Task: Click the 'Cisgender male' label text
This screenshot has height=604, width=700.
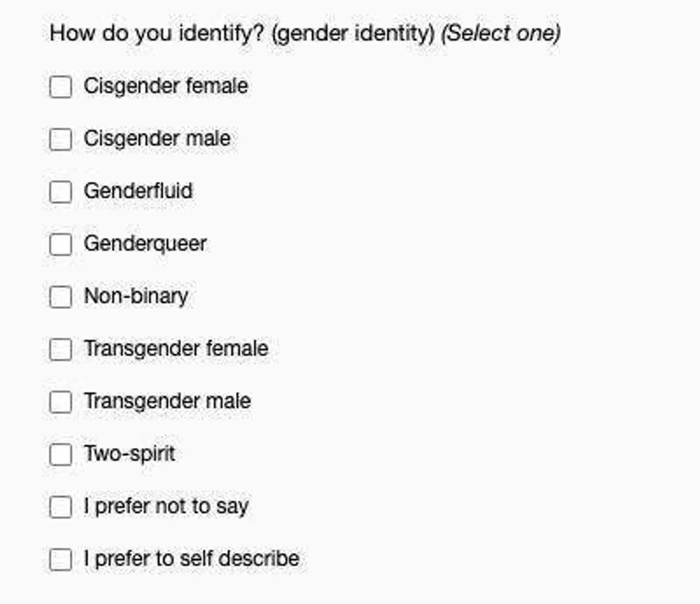Action: point(157,139)
